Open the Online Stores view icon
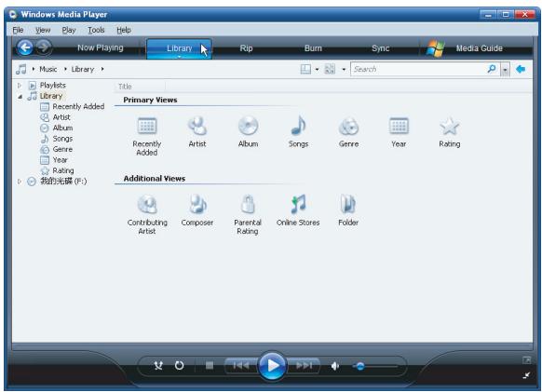This screenshot has height=392, width=542. (x=298, y=204)
